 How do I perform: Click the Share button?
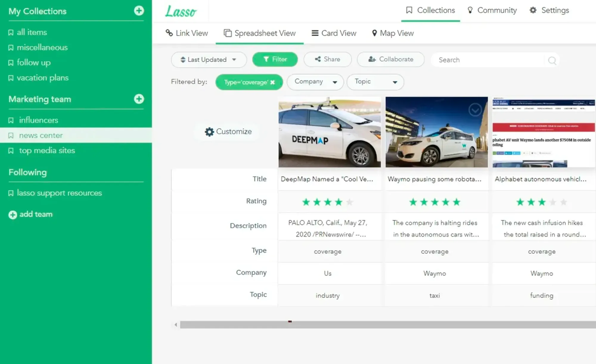[328, 59]
